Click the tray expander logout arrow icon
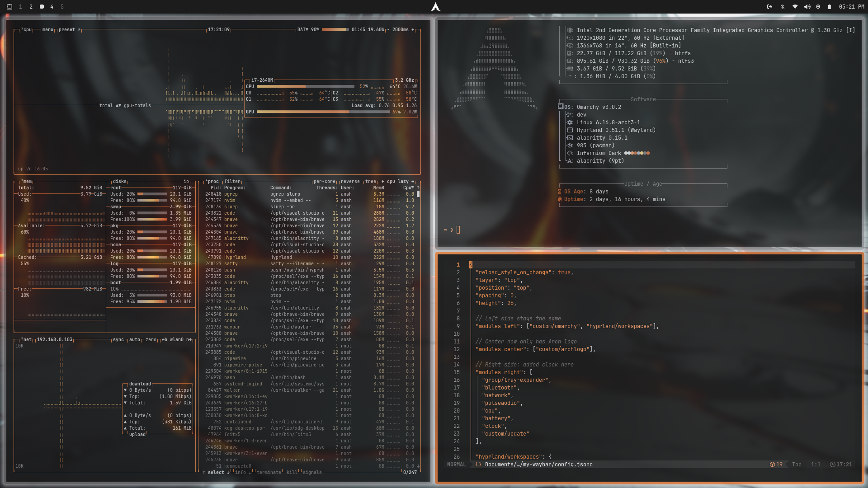The image size is (868, 488). [x=769, y=7]
